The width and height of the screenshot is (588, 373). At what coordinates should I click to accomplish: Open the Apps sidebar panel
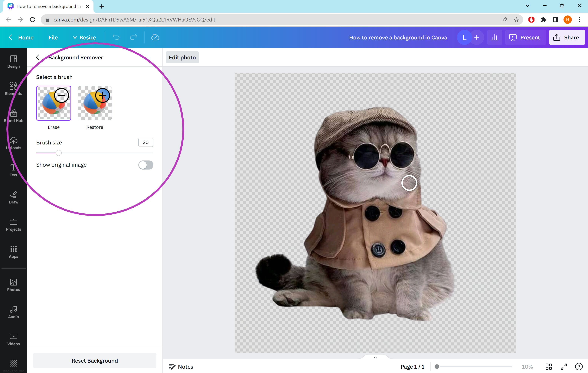(13, 252)
